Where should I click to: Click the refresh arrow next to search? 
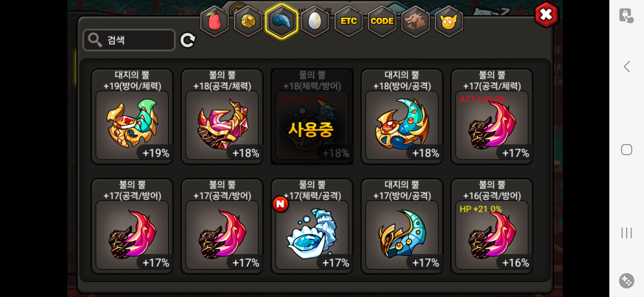[x=188, y=40]
